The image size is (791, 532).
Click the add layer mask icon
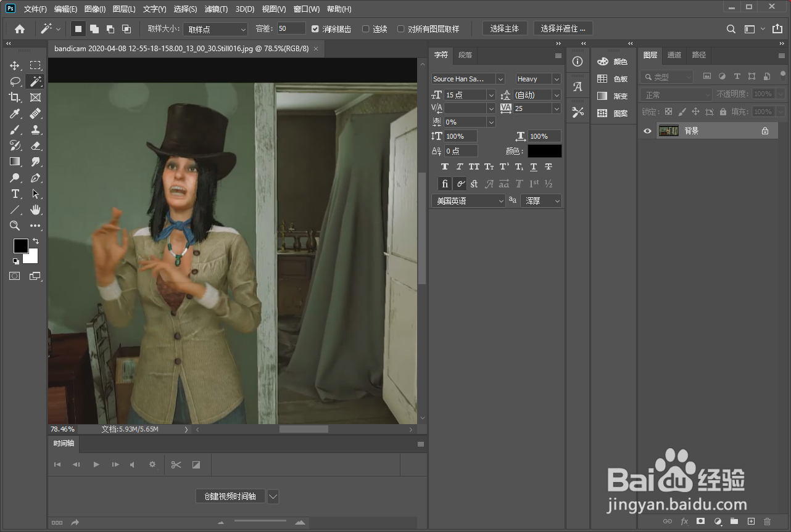click(x=701, y=521)
